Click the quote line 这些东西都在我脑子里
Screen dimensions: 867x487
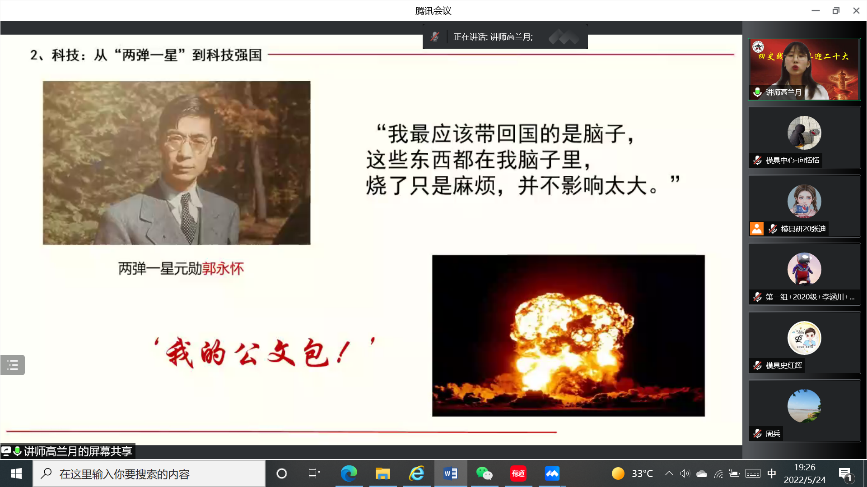[479, 160]
